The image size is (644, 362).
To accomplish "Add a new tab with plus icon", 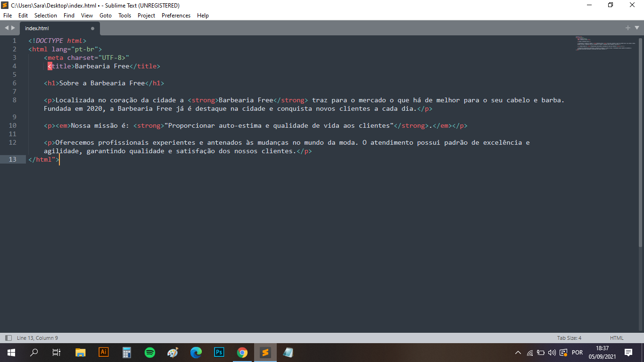I will tap(628, 28).
